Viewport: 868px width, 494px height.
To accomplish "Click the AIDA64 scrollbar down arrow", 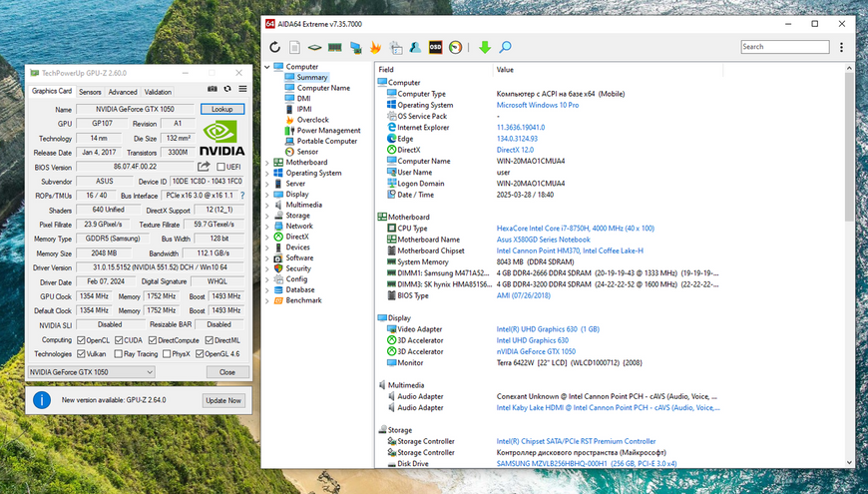I will 849,462.
